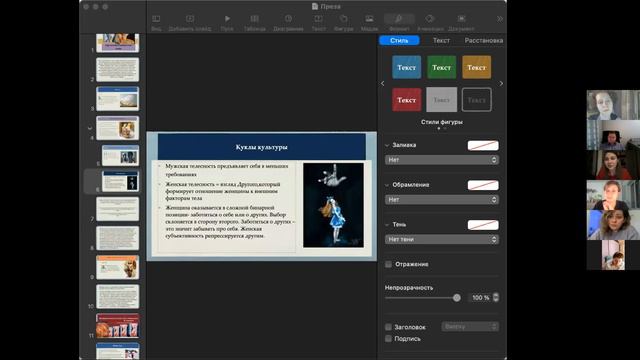The height and width of the screenshot is (360, 640).
Task: Open the Фигура shapes icon
Action: 344,19
